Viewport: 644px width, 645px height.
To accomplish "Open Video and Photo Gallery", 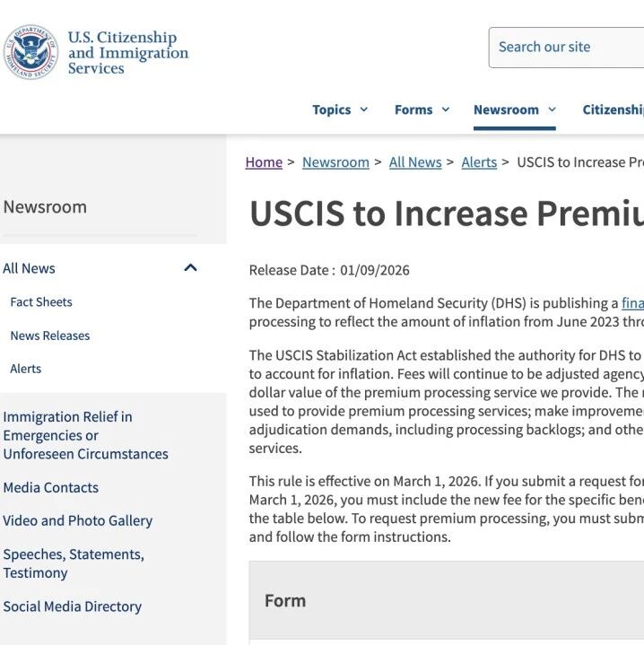I will click(78, 521).
